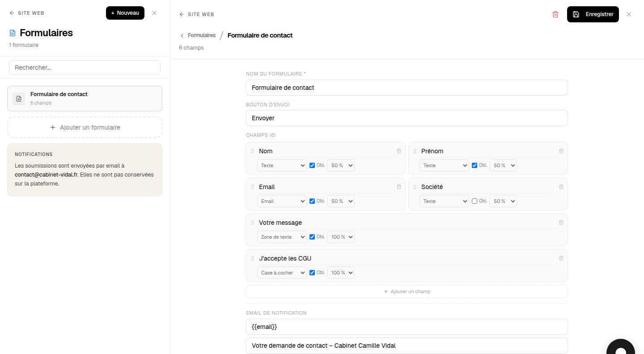This screenshot has height=354, width=644.
Task: Delete the Email field
Action: click(399, 187)
